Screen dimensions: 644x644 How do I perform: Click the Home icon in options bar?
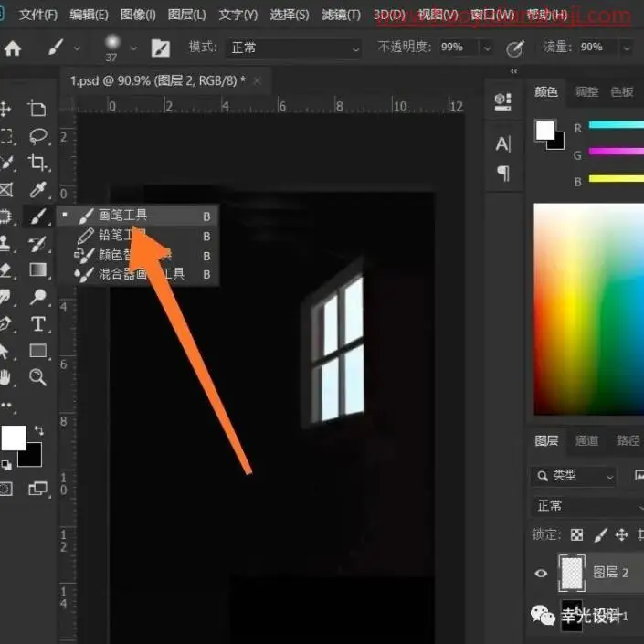[x=13, y=48]
